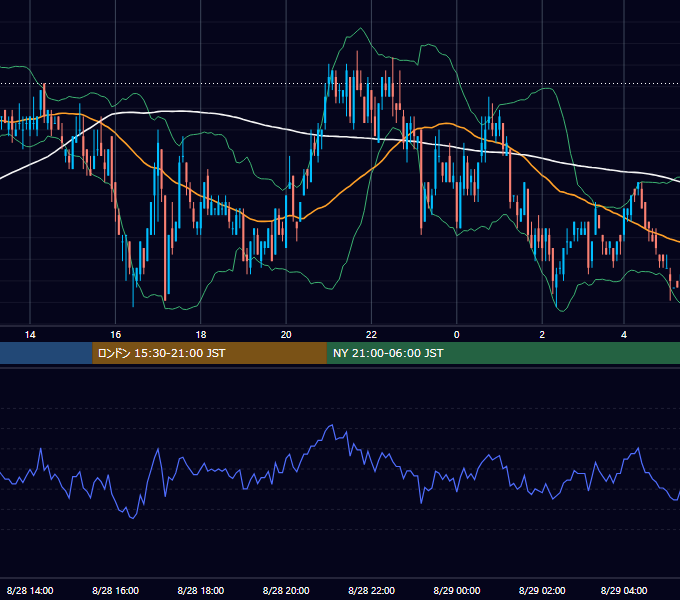680x600 pixels.
Task: Click hour label 22 on price chart axis
Action: [x=372, y=335]
